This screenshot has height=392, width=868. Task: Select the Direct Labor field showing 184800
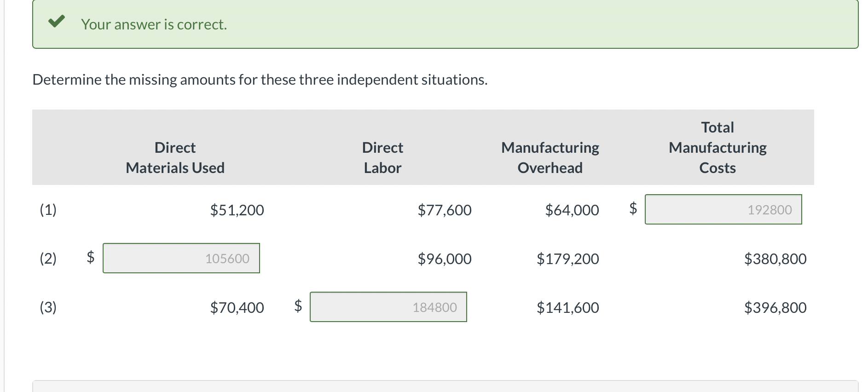click(x=388, y=307)
